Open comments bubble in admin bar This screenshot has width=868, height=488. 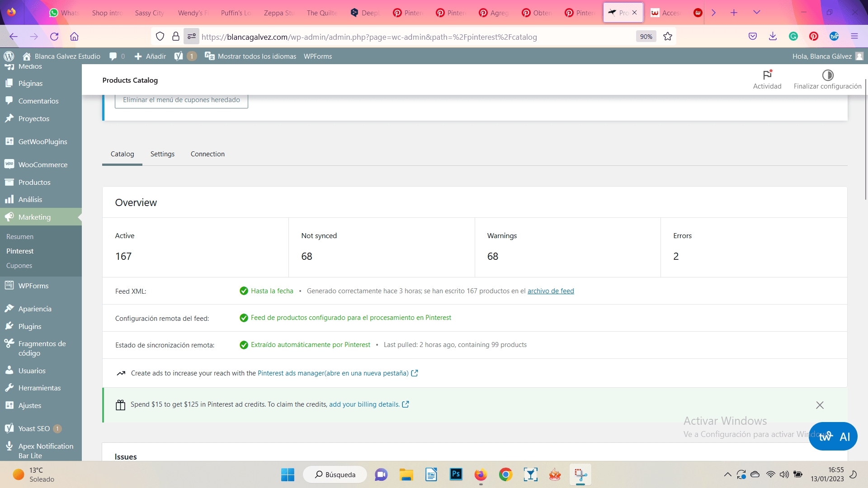(x=117, y=56)
